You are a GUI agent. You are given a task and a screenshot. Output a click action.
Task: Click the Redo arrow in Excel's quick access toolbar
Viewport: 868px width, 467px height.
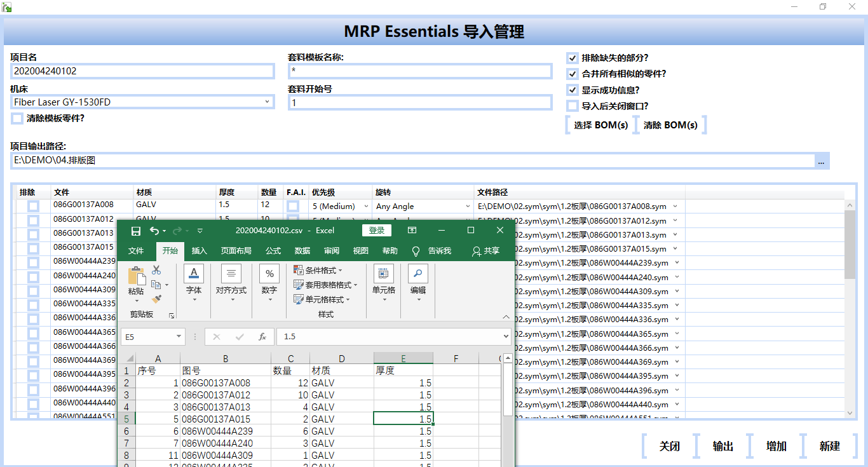pos(177,231)
